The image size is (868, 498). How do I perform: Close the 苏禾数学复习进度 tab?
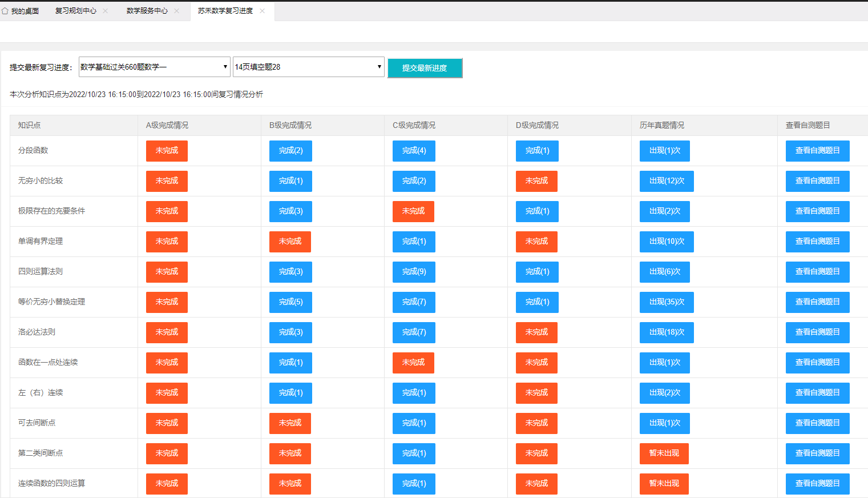(x=263, y=11)
